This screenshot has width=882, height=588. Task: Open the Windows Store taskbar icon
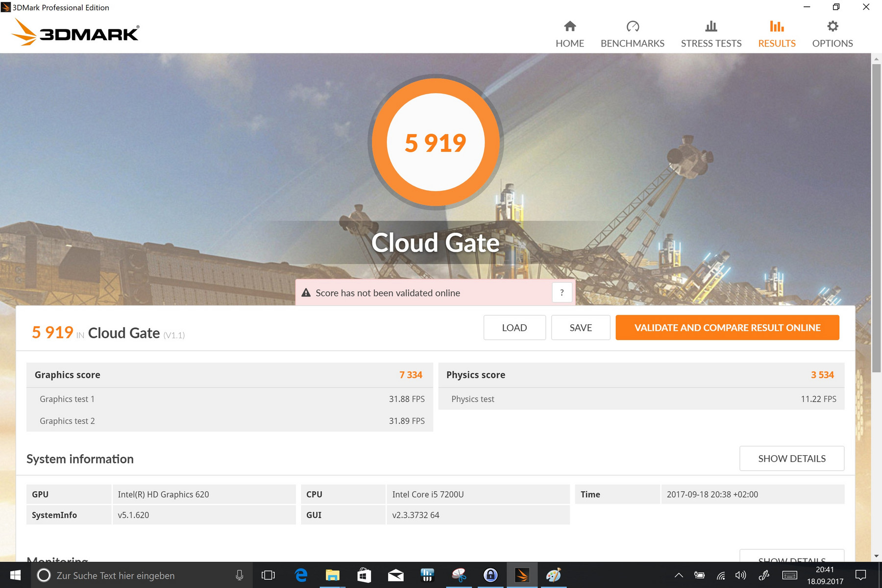pos(364,575)
